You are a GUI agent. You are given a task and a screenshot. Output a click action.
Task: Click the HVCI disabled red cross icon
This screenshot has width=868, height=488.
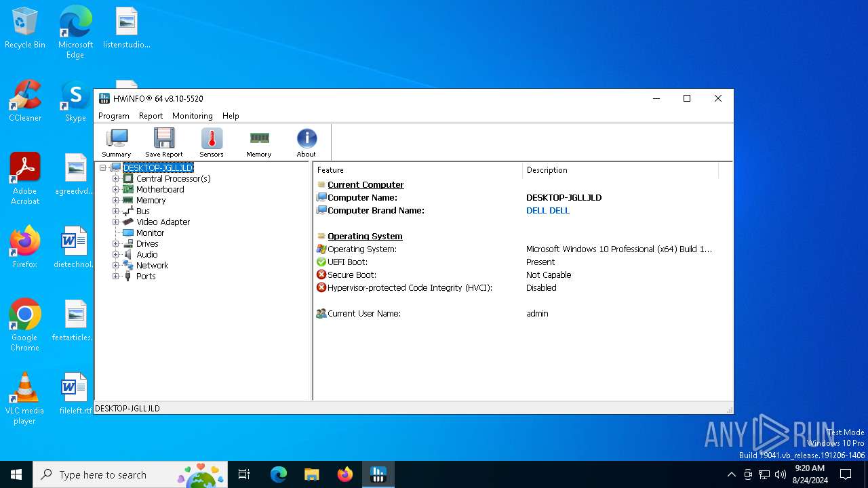[321, 287]
